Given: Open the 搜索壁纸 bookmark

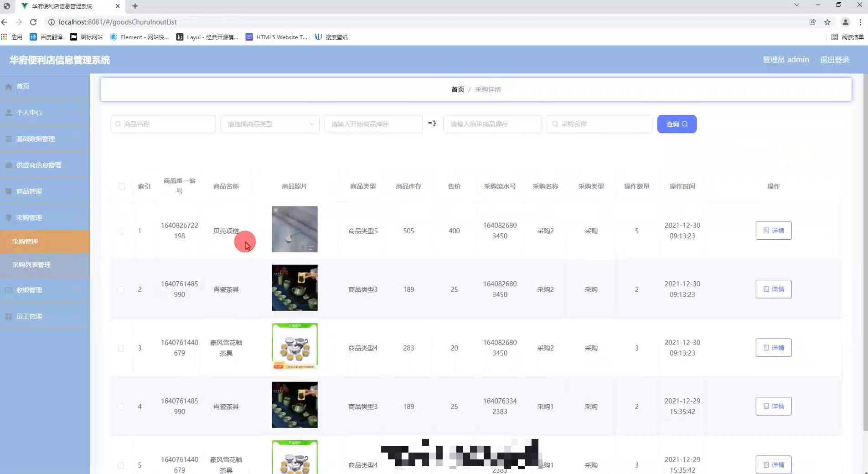Looking at the screenshot, I should click(331, 37).
